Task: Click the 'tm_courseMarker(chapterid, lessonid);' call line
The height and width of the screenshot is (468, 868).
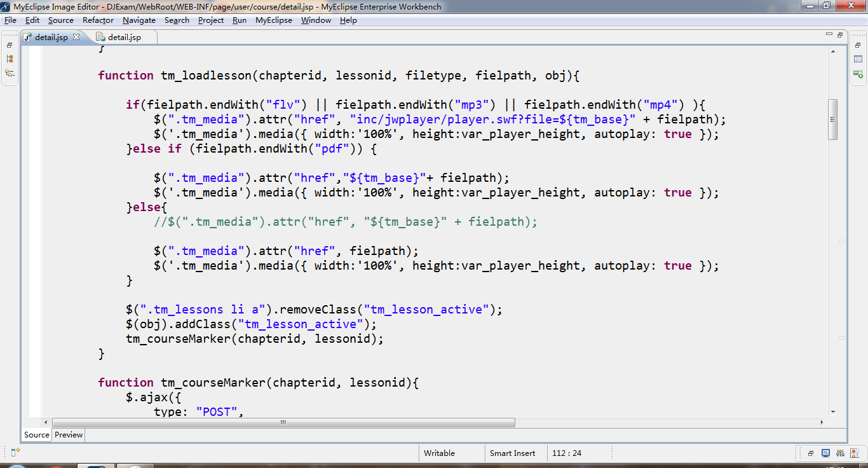Action: pyautogui.click(x=255, y=339)
